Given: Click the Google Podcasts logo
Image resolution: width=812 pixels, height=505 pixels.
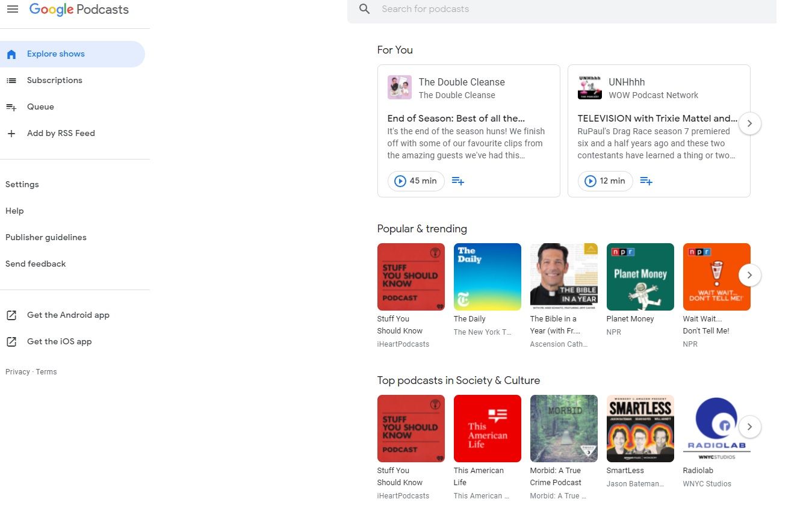Looking at the screenshot, I should (79, 10).
